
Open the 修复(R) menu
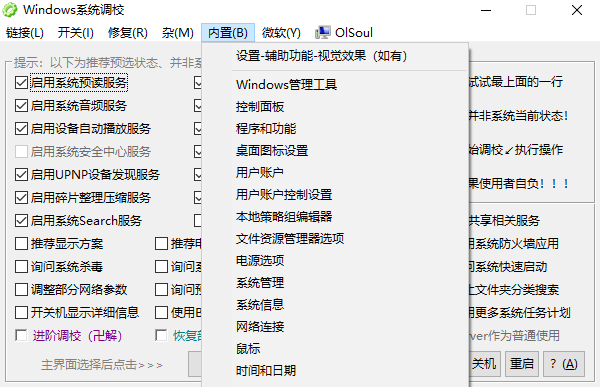pos(128,33)
